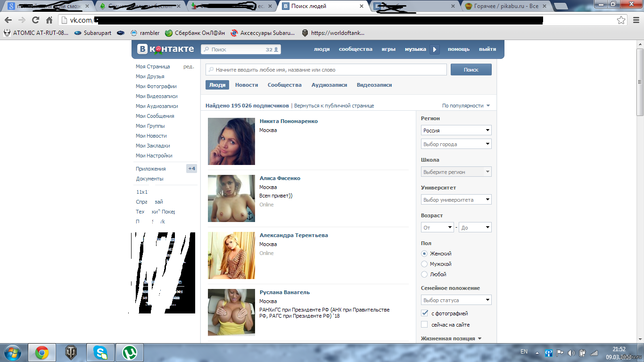The height and width of the screenshot is (362, 644).
Task: Open the Выбор города dropdown
Action: coord(456,144)
